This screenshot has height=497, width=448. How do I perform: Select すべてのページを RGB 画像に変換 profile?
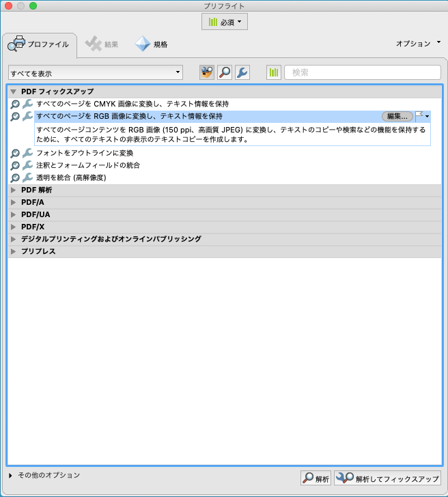(129, 116)
